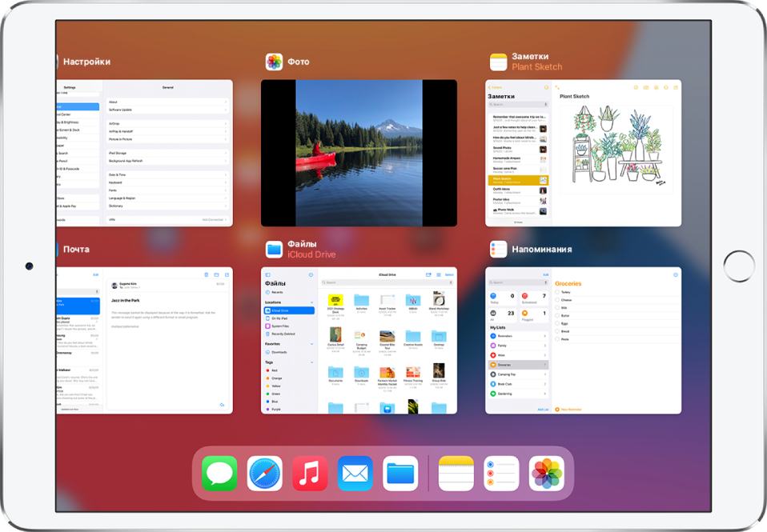The width and height of the screenshot is (767, 532).
Task: Collapse the Tags section in Files sidebar
Action: 312,362
